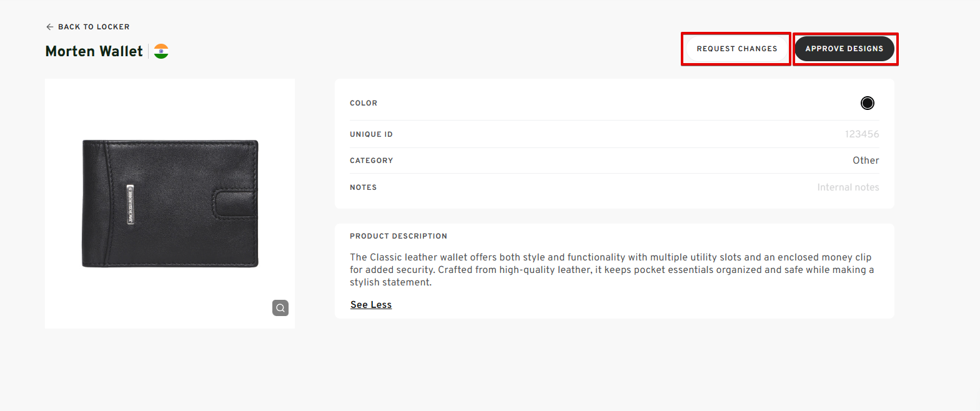Open the image zoom magnifier icon
This screenshot has height=411, width=980.
tap(280, 308)
